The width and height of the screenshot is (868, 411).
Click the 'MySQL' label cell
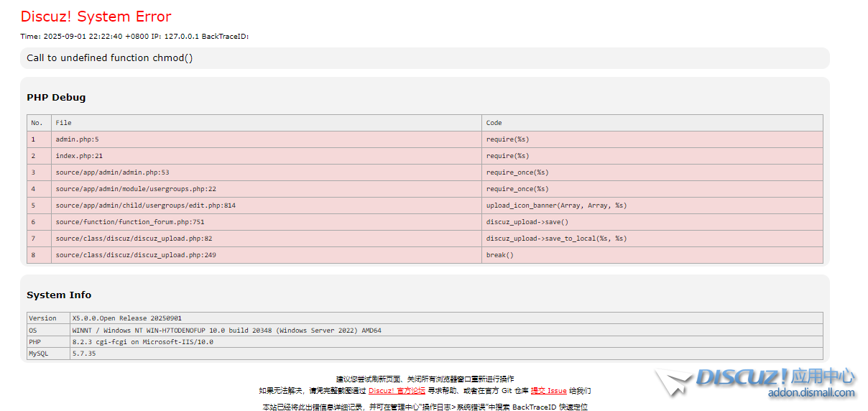tap(48, 354)
